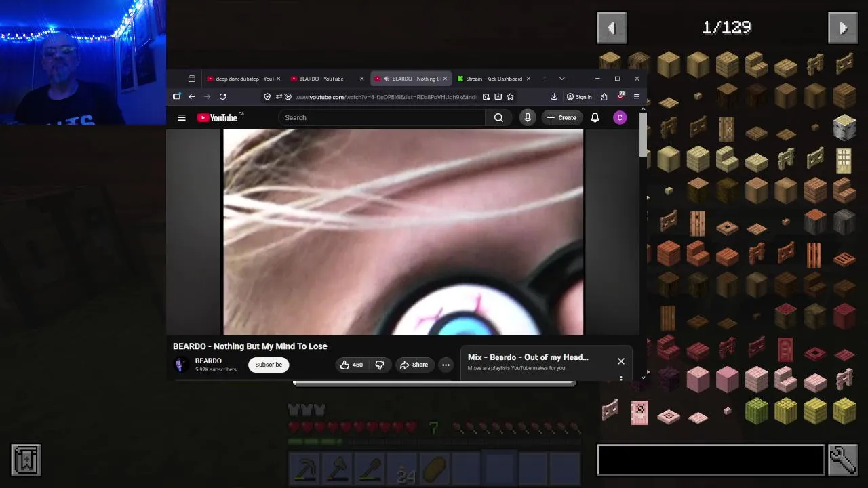Click the YouTube video player frame
The height and width of the screenshot is (488, 868).
[x=403, y=232]
